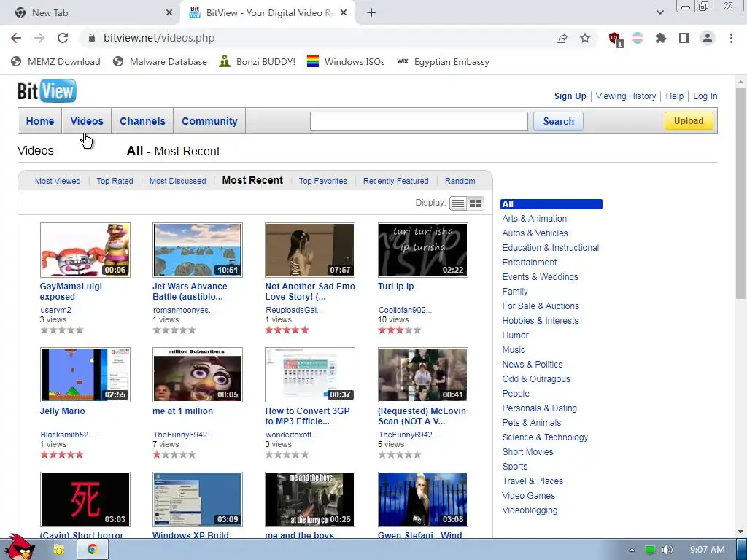Select the Random filter

point(460,181)
